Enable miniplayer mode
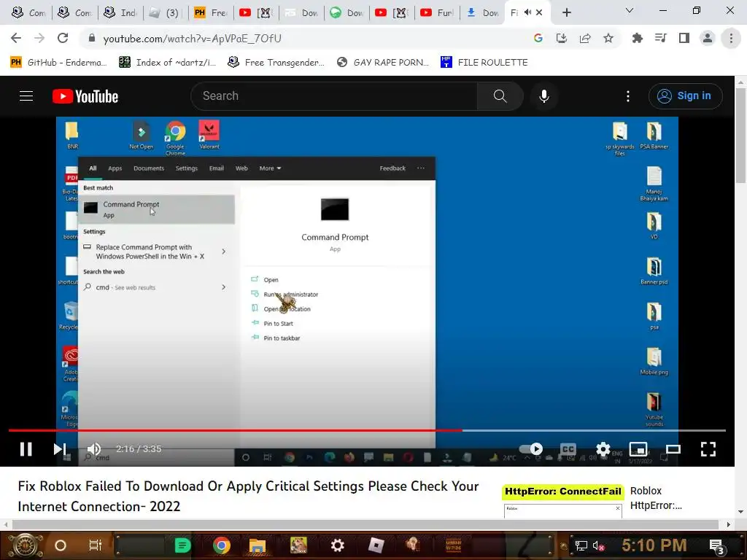The image size is (747, 560). pyautogui.click(x=638, y=449)
